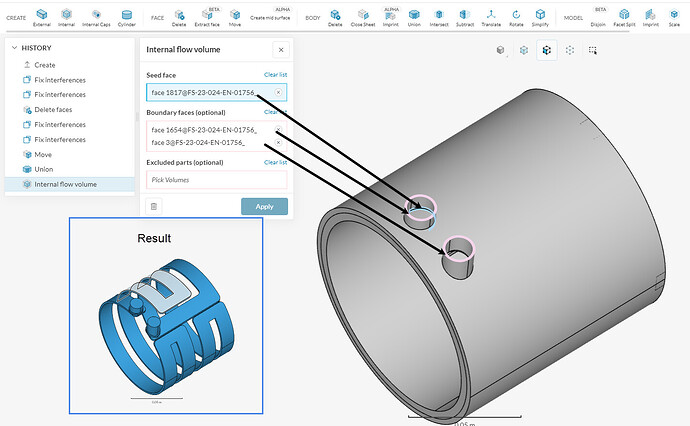The height and width of the screenshot is (426, 690).
Task: Select the Scale tool
Action: 674,18
